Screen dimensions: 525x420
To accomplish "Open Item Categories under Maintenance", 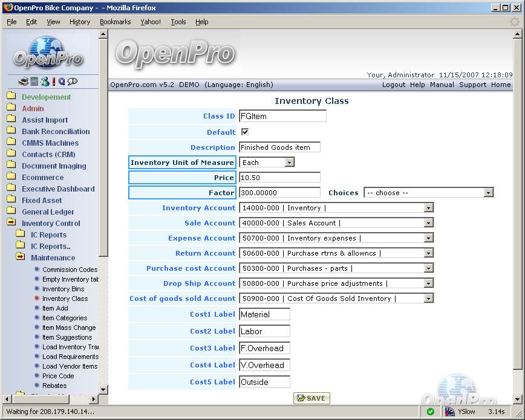I will [x=65, y=318].
